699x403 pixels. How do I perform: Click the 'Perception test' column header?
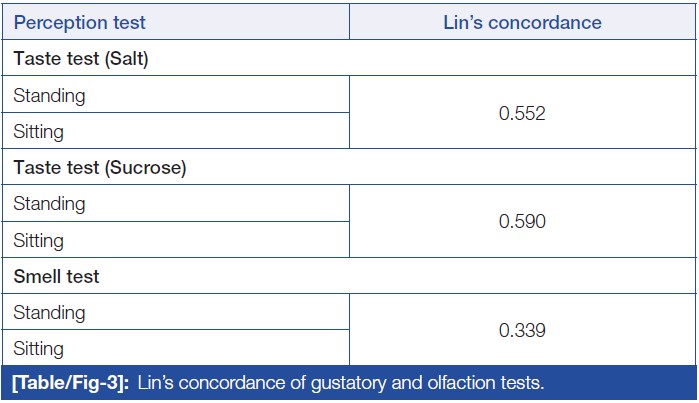point(79,22)
